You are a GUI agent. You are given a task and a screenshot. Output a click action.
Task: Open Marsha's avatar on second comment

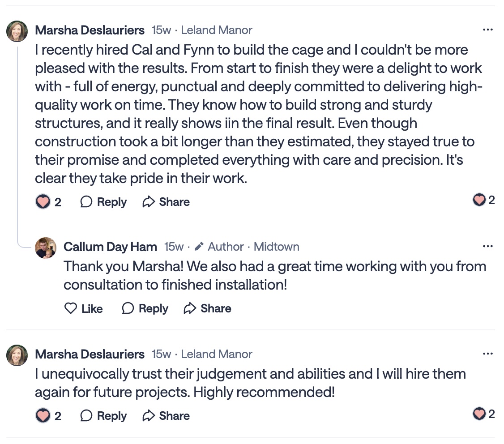(17, 355)
